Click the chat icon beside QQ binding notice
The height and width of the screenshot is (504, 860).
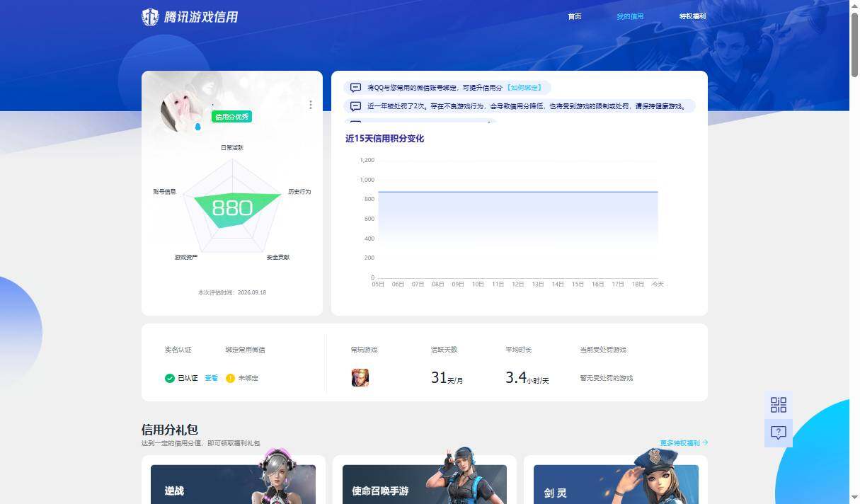click(x=356, y=88)
